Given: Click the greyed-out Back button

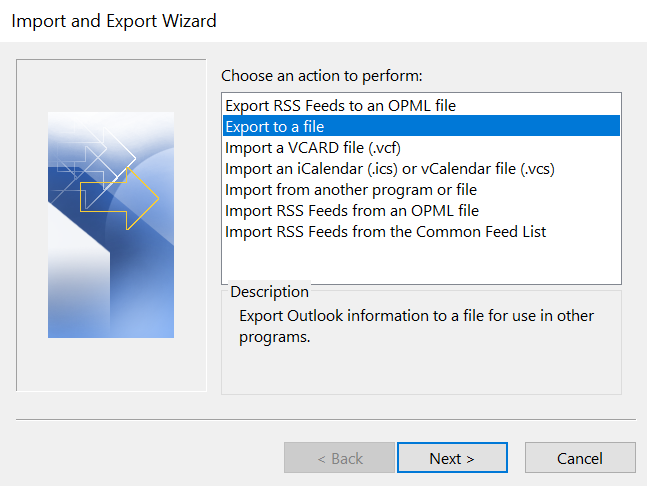Looking at the screenshot, I should (x=339, y=458).
